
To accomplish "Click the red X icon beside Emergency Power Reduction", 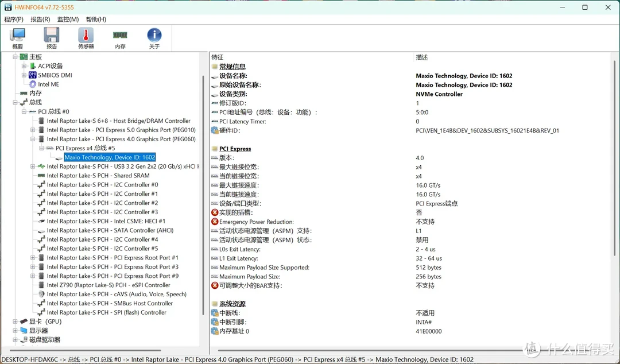I will (215, 222).
